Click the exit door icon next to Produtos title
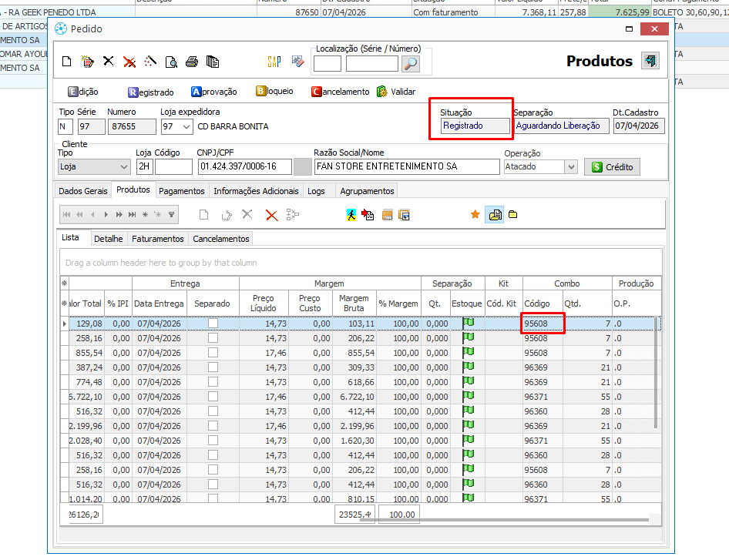The image size is (729, 560). tap(650, 61)
